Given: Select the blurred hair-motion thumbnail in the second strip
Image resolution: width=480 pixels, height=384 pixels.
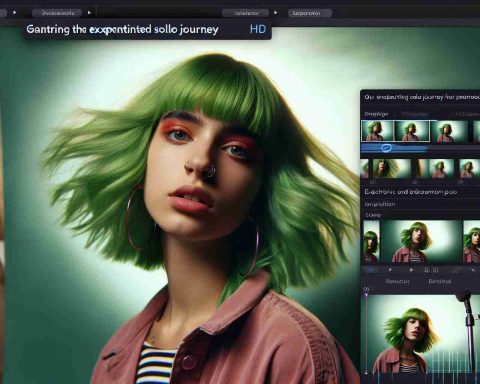Looking at the screenshot, I should tap(392, 169).
